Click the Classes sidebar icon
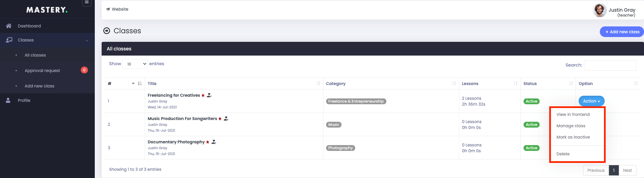 click(x=9, y=40)
